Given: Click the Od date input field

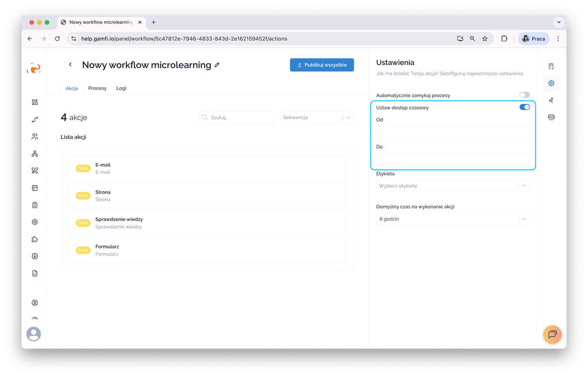Looking at the screenshot, I should (452, 132).
